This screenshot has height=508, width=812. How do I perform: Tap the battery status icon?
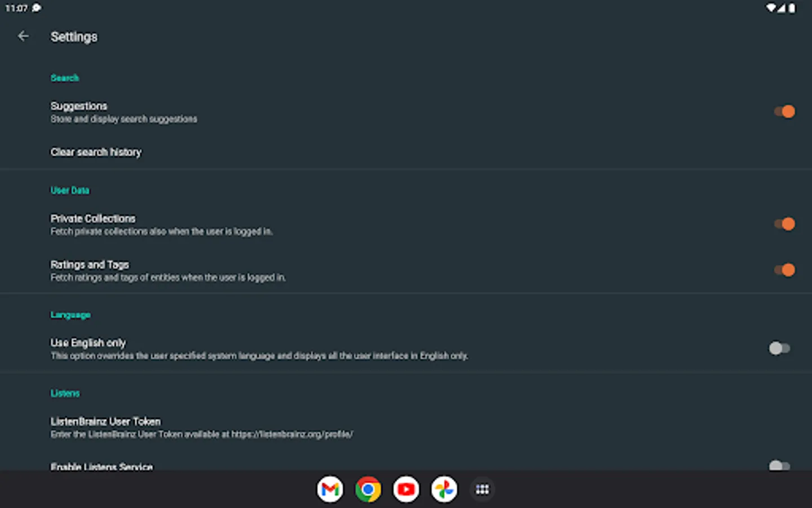tap(792, 8)
